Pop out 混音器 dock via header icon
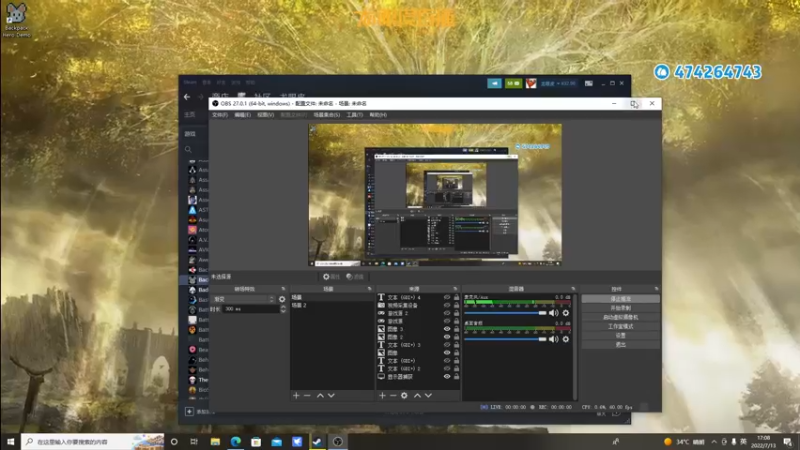800x450 pixels. [x=573, y=289]
